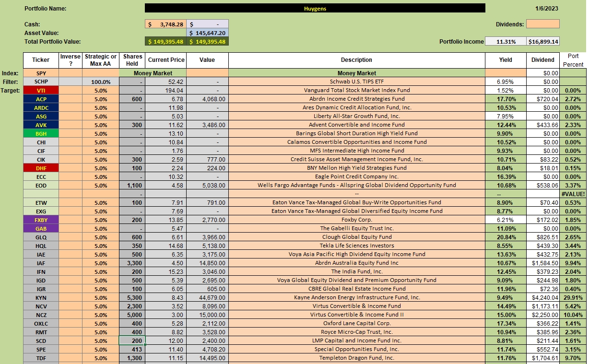
Task: Select the ACP ticker cell
Action: click(x=41, y=99)
